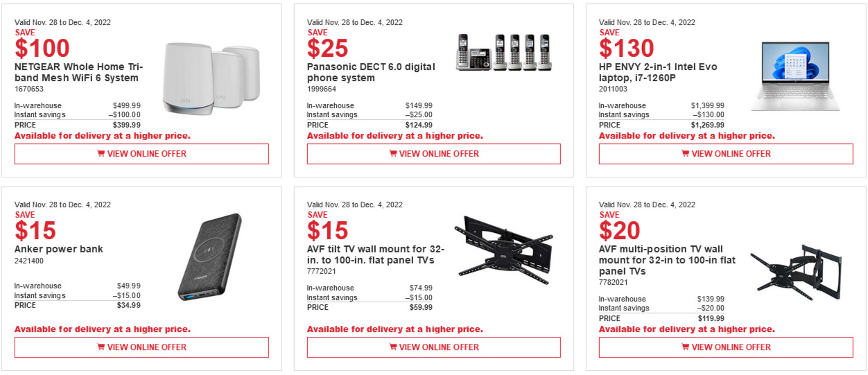Image resolution: width=868 pixels, height=375 pixels.
Task: Open the NETGEAR Orbi mesh router image
Action: pyautogui.click(x=211, y=78)
